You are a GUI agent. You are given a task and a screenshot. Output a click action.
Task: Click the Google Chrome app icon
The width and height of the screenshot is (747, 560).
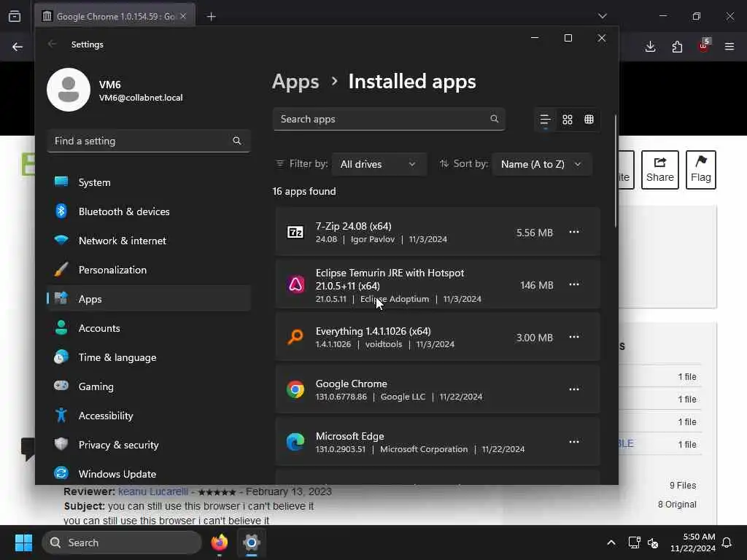pos(295,389)
